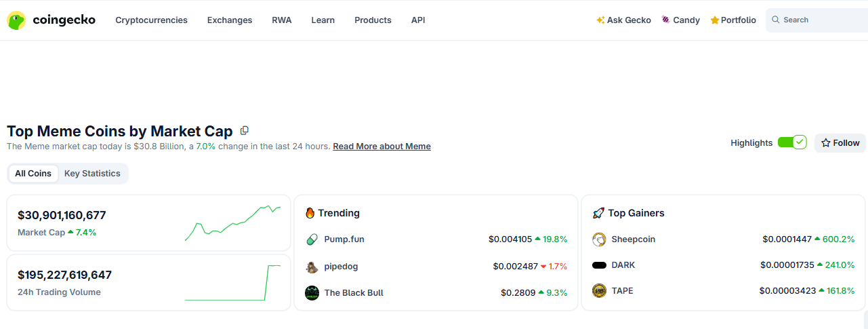The height and width of the screenshot is (329, 868).
Task: Open the Exchanges menu
Action: [x=230, y=20]
